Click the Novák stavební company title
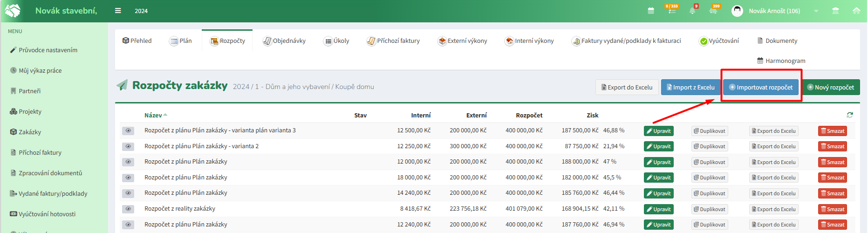Image resolution: width=868 pixels, height=233 pixels. pyautogui.click(x=66, y=11)
